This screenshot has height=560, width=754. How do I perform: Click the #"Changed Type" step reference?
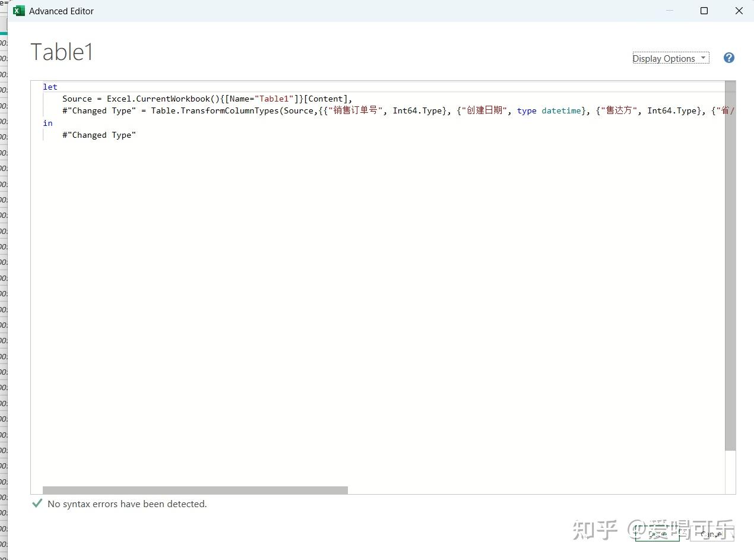(99, 135)
